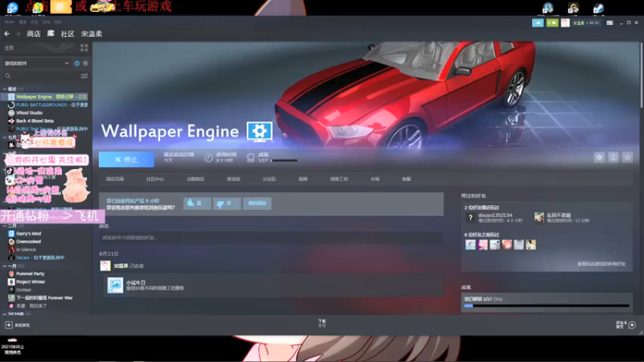The image size is (644, 362).
Task: Stop Wallpaper Engine with 停止 button
Action: point(126,159)
